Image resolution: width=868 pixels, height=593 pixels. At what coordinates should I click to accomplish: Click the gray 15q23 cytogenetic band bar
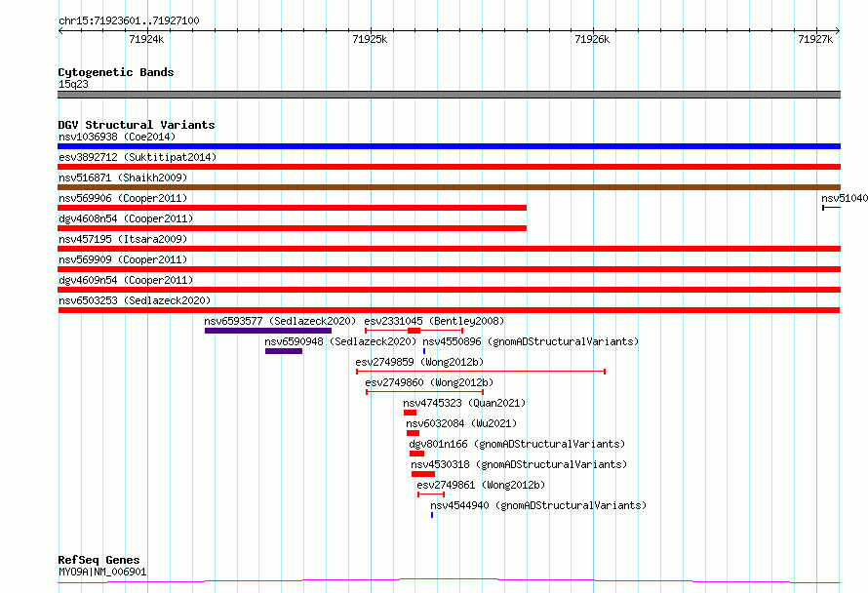[x=449, y=95]
